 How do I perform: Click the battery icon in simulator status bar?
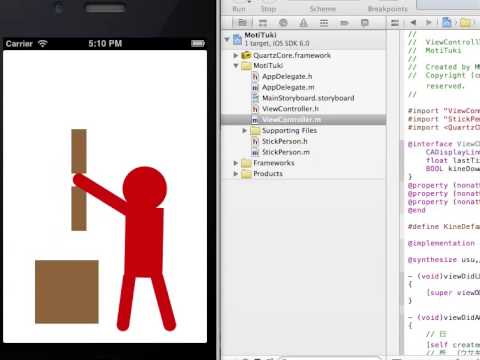pyautogui.click(x=198, y=43)
